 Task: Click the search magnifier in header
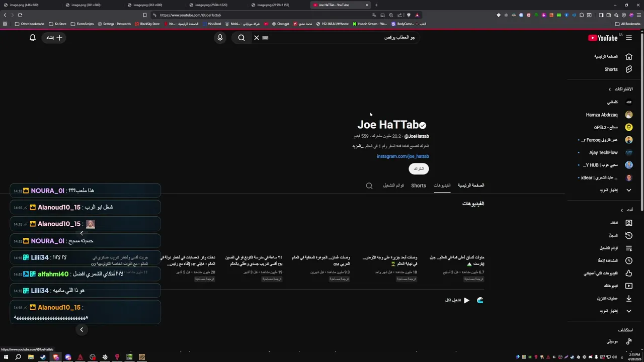click(242, 38)
